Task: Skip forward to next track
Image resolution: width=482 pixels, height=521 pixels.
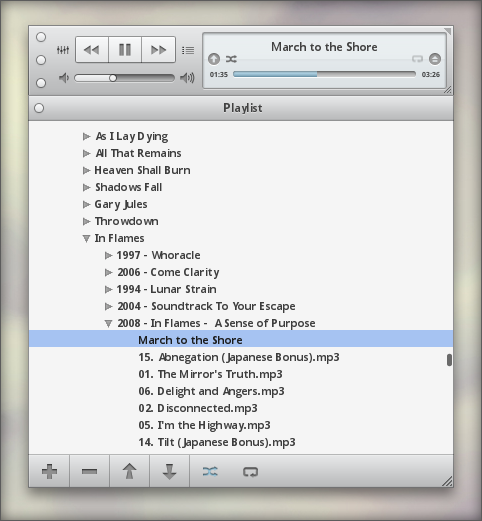Action: click(x=158, y=50)
